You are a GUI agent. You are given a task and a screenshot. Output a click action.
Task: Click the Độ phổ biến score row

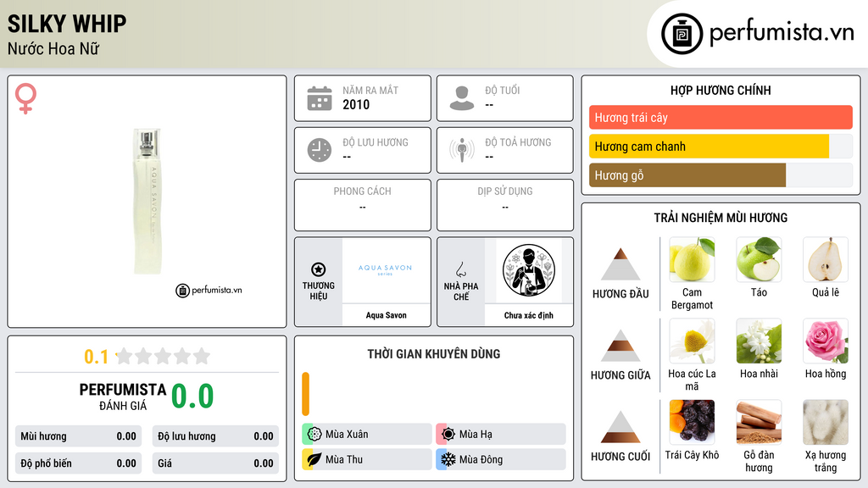coord(78,463)
